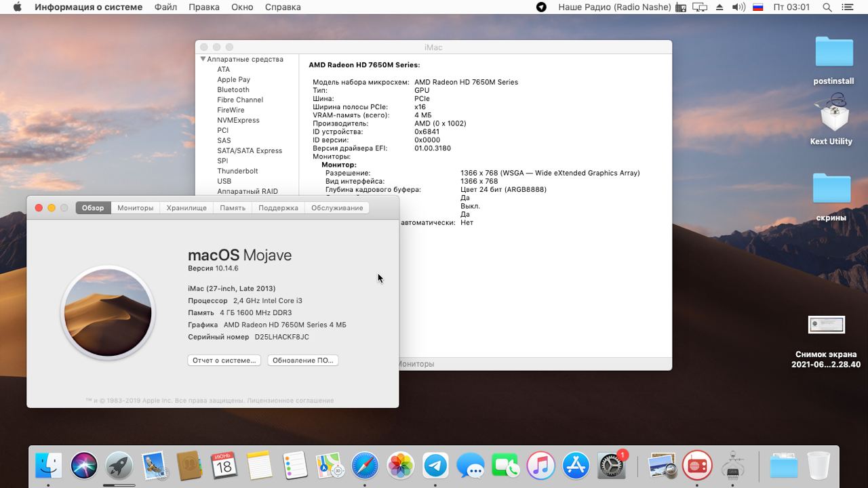Open Kext Utility desktop icon
Viewport: 868px width, 488px height.
click(x=834, y=114)
